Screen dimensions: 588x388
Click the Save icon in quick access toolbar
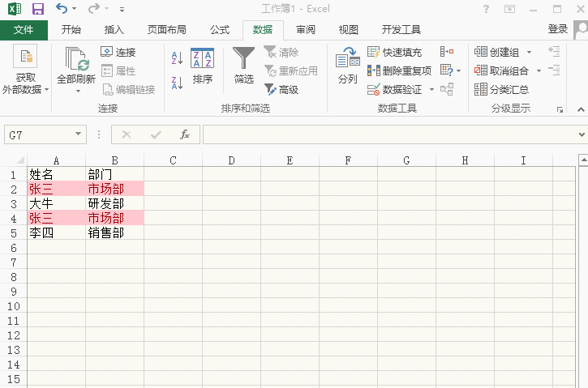click(38, 9)
